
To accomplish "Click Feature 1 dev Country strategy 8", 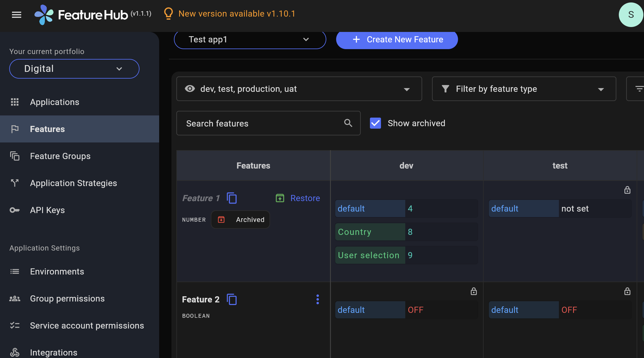I will 406,232.
